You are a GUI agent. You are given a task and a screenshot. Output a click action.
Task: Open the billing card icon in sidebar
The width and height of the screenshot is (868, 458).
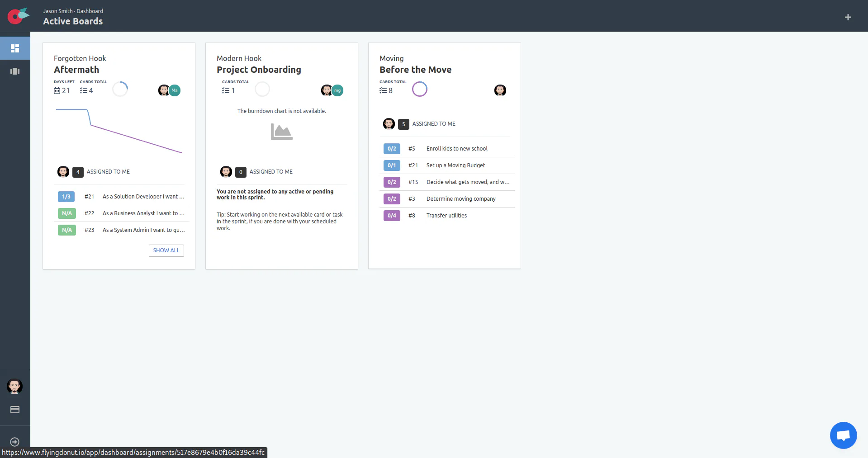pyautogui.click(x=15, y=410)
